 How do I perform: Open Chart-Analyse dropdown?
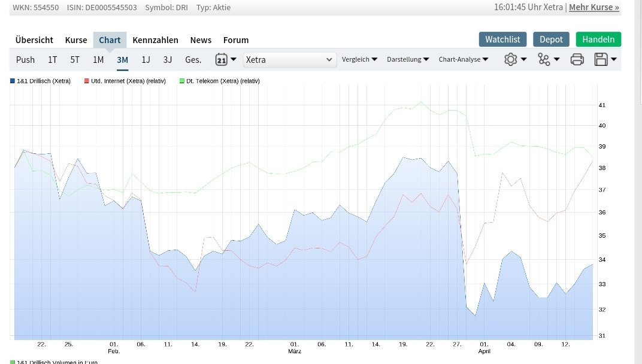click(x=463, y=59)
